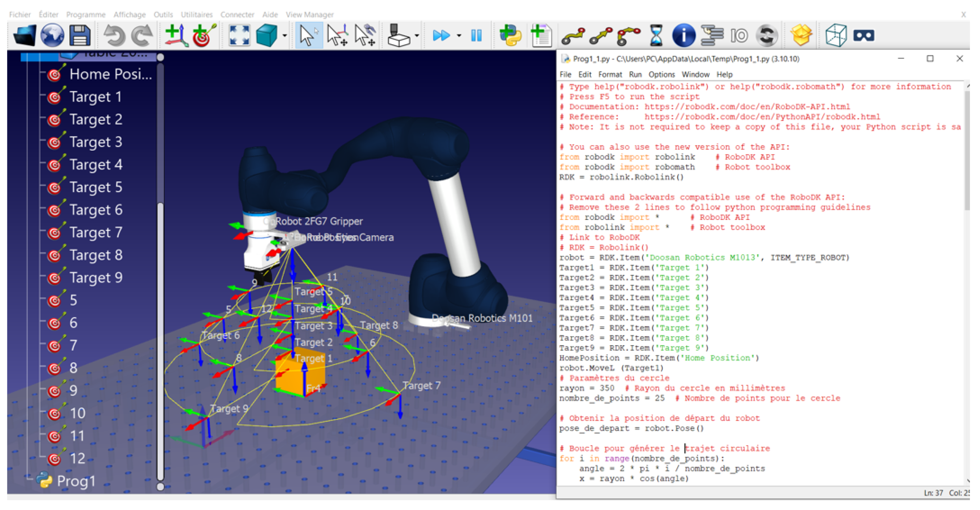The height and width of the screenshot is (510, 980).
Task: Open the fast simulation speed dropdown arrow
Action: [x=459, y=36]
